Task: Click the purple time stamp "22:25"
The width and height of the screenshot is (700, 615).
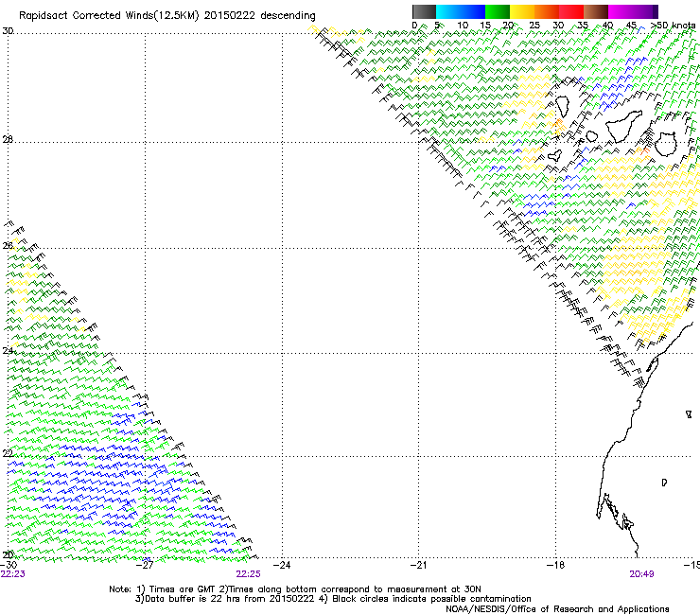Action: tap(248, 574)
